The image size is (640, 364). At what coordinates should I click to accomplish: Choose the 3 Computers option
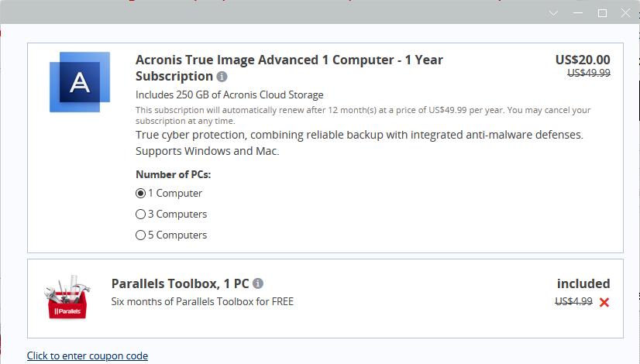140,215
